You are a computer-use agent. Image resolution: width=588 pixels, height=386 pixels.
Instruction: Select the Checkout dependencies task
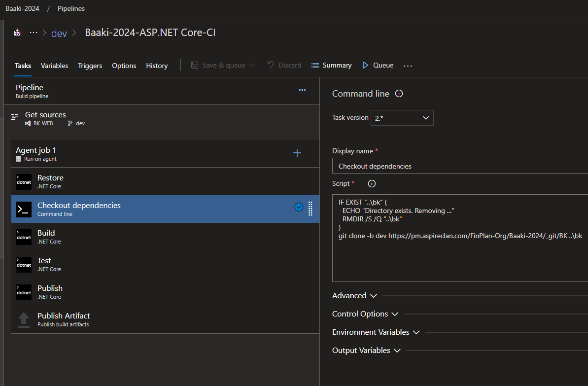166,209
